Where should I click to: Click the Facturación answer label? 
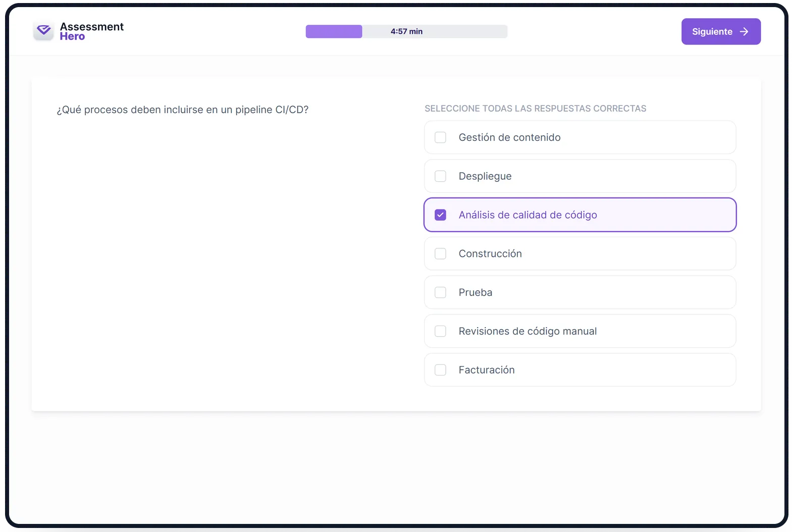click(487, 370)
